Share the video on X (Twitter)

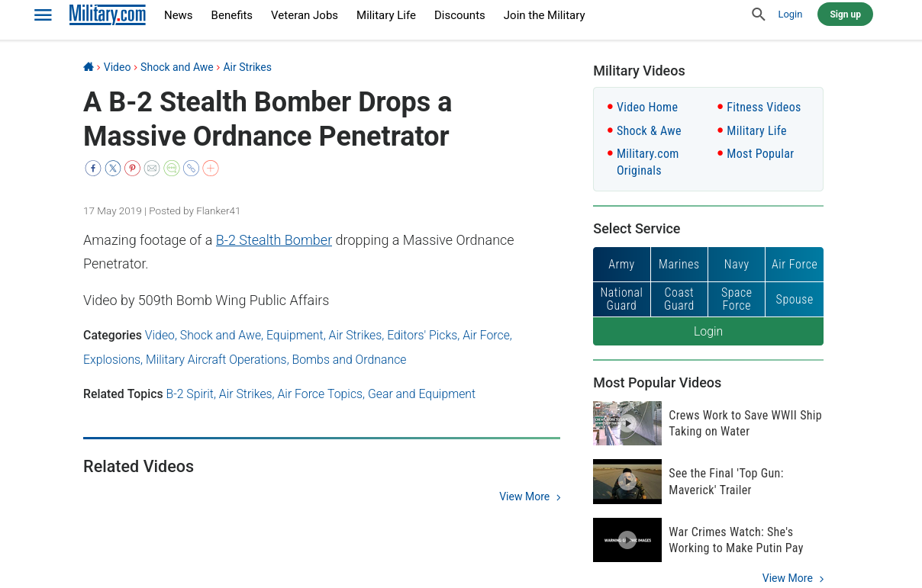[113, 169]
